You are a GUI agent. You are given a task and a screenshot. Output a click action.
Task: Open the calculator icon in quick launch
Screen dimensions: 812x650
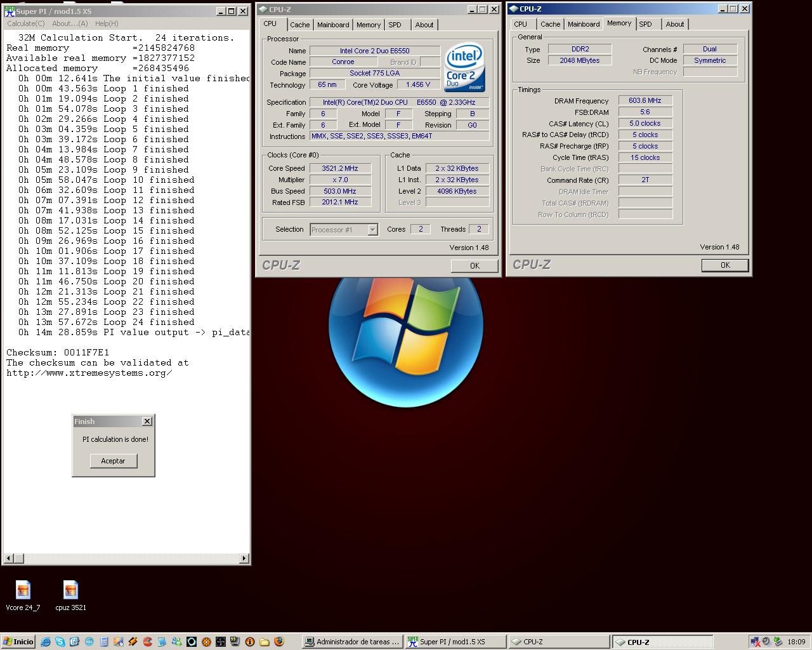104,642
